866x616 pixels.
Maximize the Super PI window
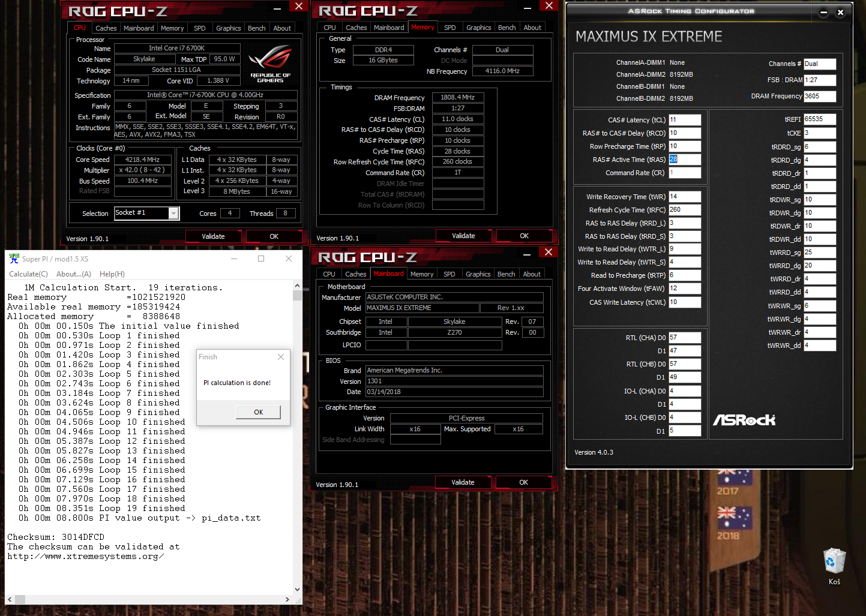point(261,259)
